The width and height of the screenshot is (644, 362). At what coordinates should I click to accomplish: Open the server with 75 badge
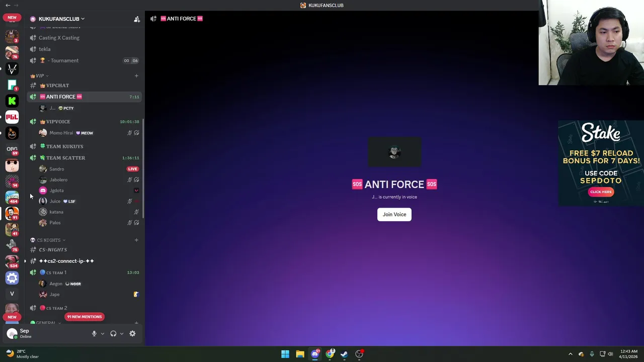point(12,245)
